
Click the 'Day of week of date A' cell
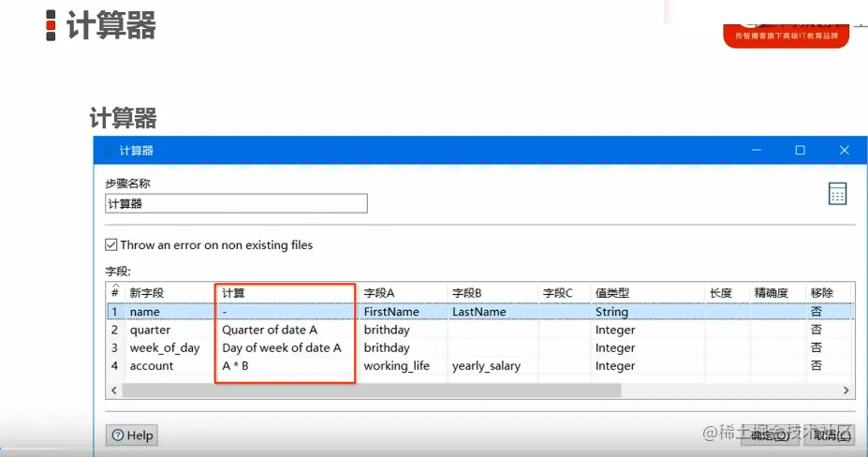click(281, 347)
